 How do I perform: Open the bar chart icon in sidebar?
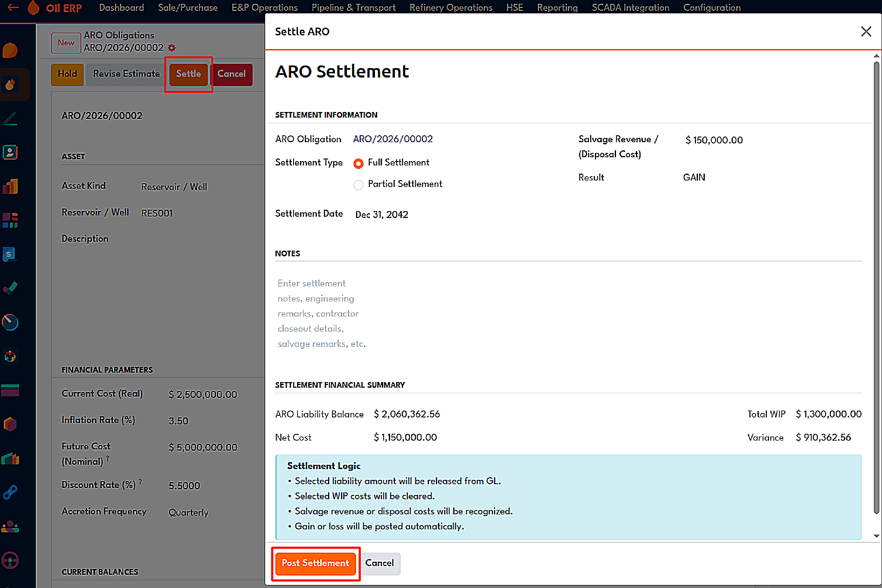(10, 186)
